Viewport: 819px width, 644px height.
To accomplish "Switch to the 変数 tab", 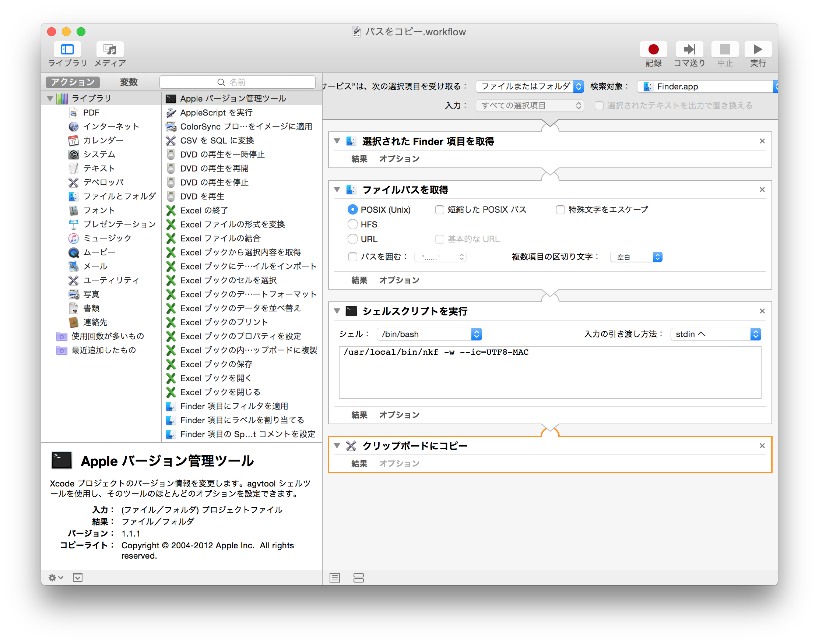I will [129, 82].
